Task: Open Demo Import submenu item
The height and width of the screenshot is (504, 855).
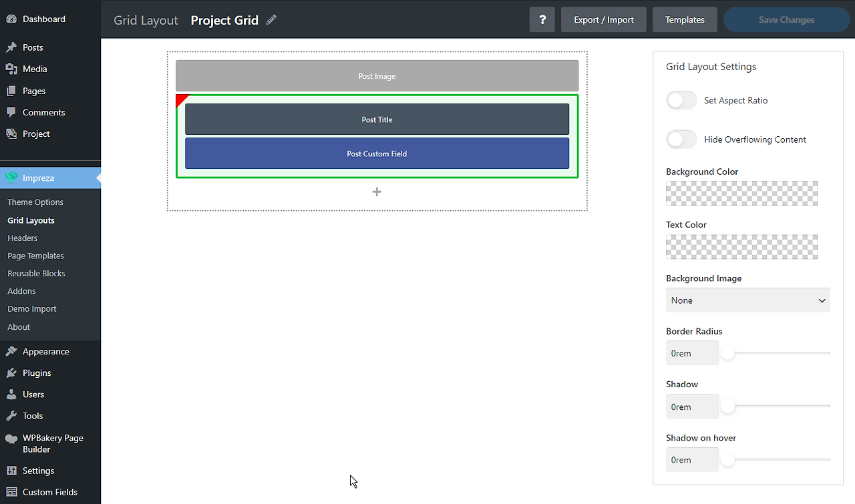Action: point(32,309)
